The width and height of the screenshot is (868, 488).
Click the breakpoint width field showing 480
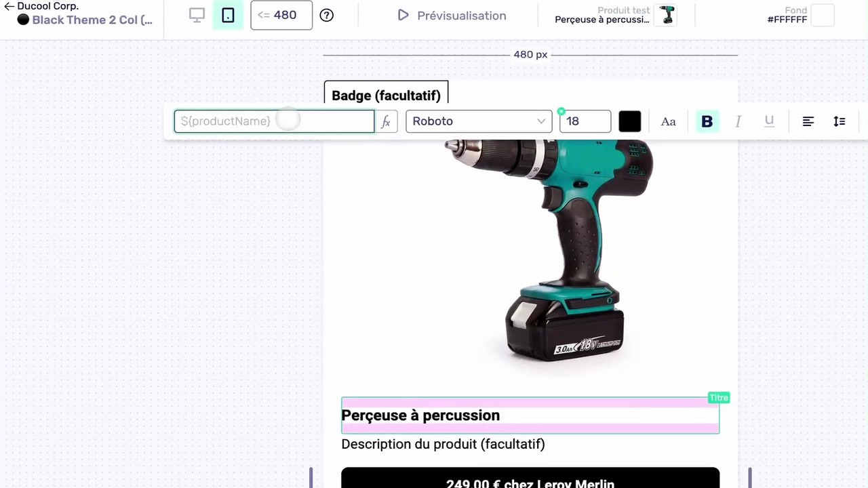click(281, 15)
